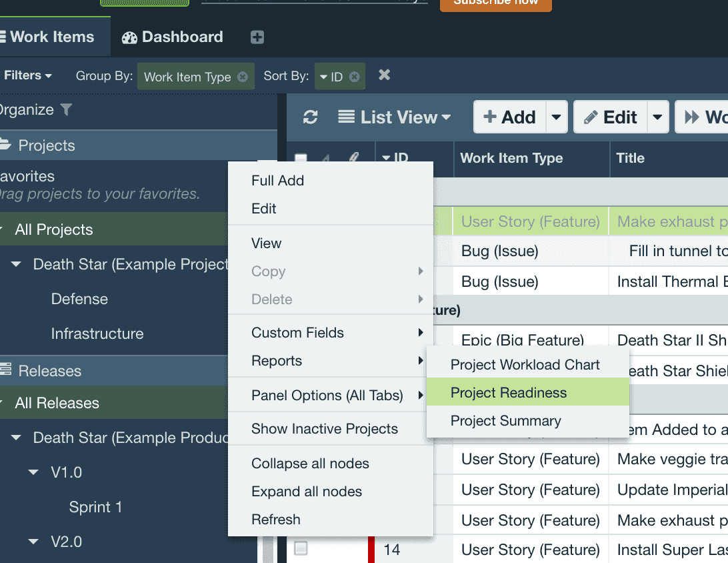Viewport: 728px width, 563px height.
Task: Click the attachment paperclip column icon
Action: [x=354, y=159]
